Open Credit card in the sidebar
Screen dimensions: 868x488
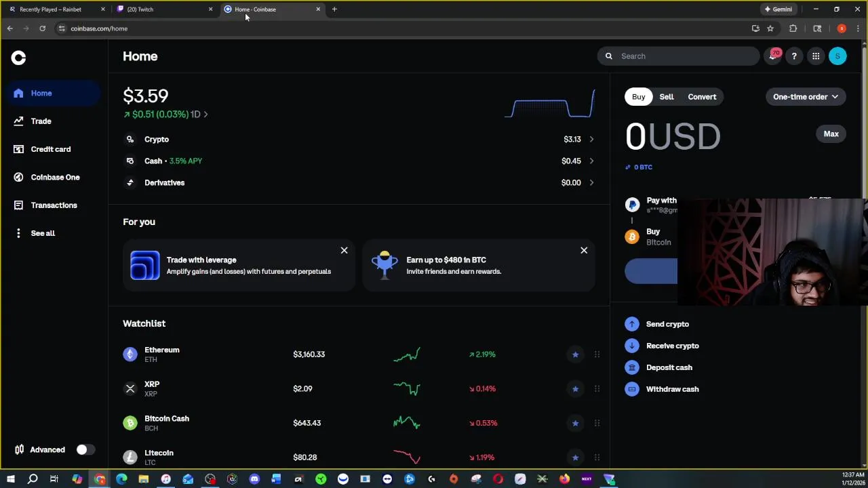click(x=50, y=149)
